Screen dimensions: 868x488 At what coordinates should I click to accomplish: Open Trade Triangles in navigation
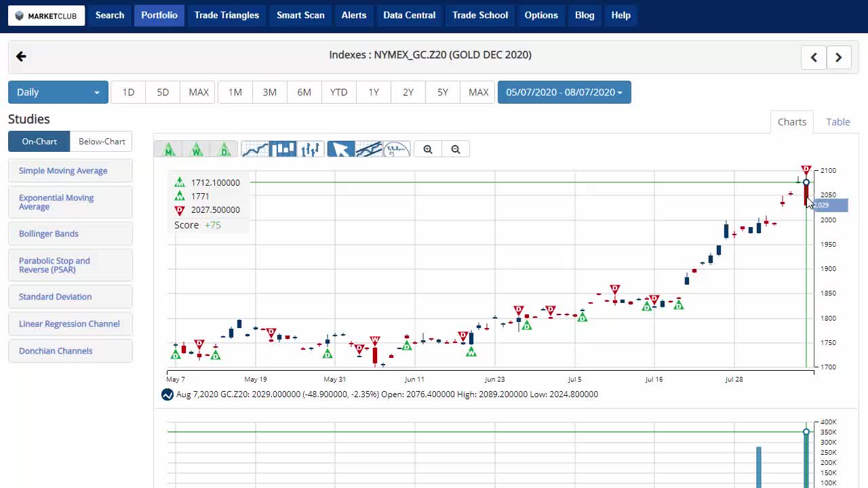pos(226,15)
